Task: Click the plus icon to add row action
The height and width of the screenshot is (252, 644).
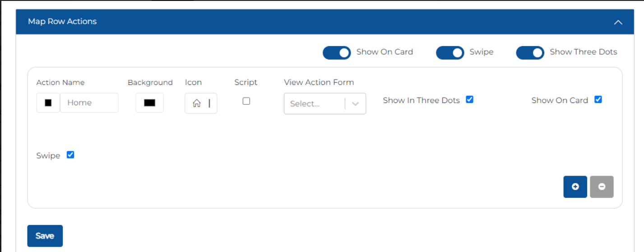Action: click(x=575, y=187)
